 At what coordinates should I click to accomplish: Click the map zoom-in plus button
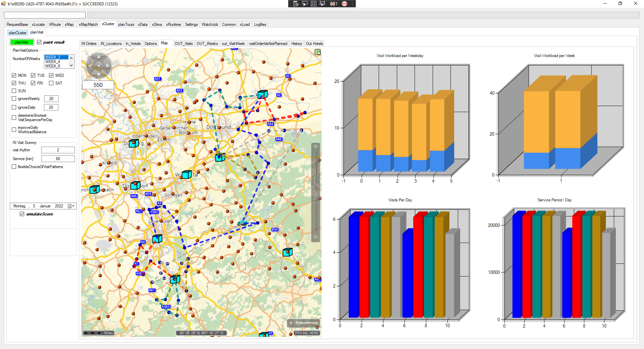[316, 147]
